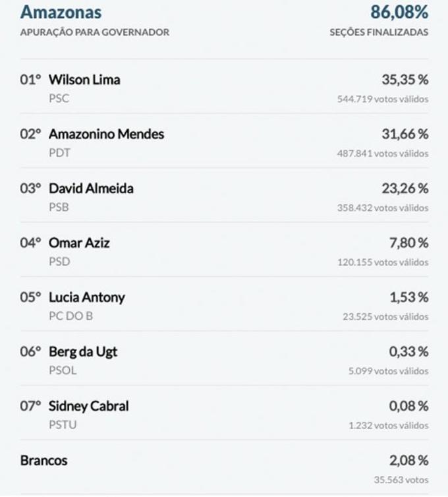Click the Brancos votes row label

[43, 460]
